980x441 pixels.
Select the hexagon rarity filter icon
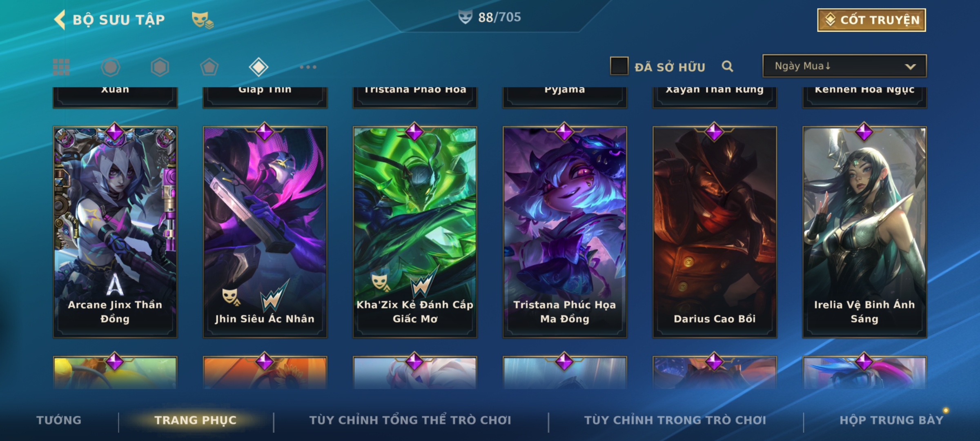(160, 67)
